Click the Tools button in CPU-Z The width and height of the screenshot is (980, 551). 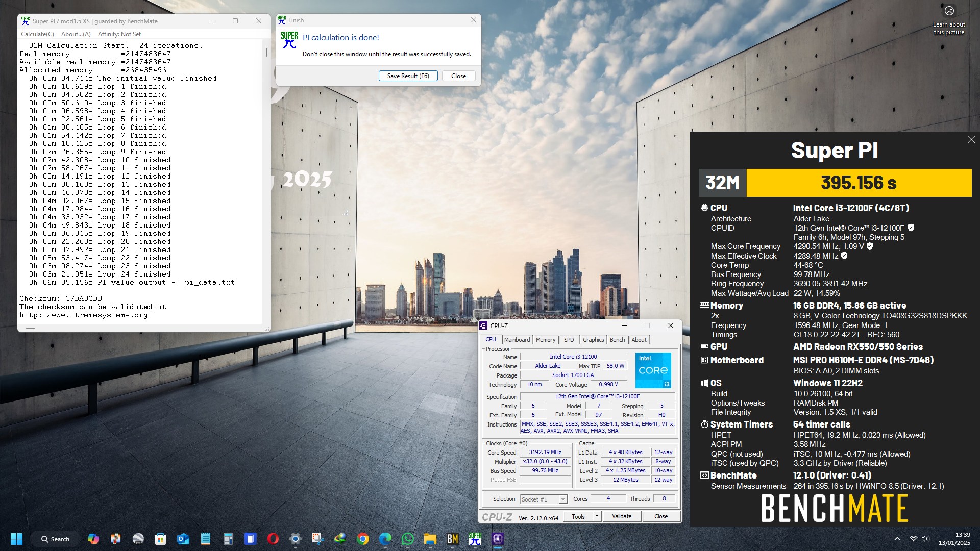pyautogui.click(x=578, y=516)
